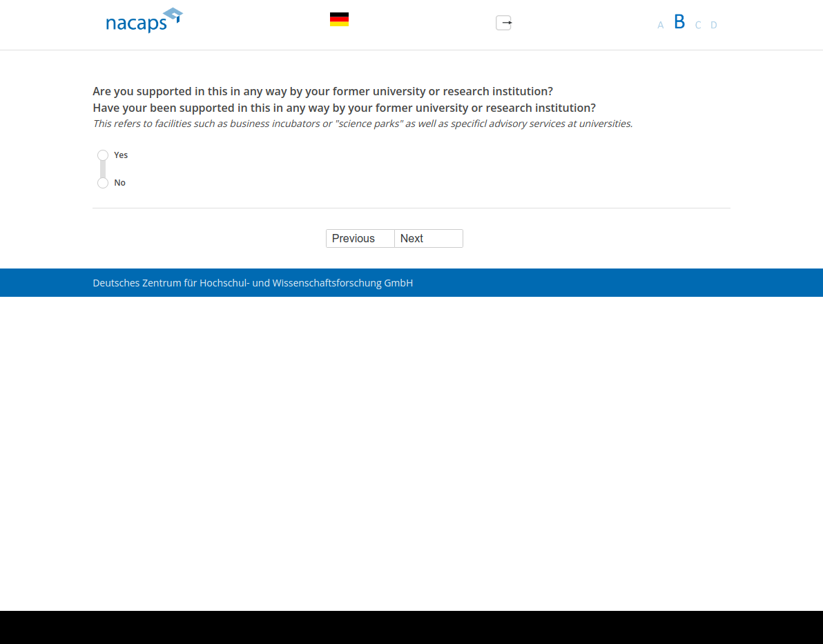Click the "Are you supported" question line
823x644 pixels.
[x=322, y=91]
